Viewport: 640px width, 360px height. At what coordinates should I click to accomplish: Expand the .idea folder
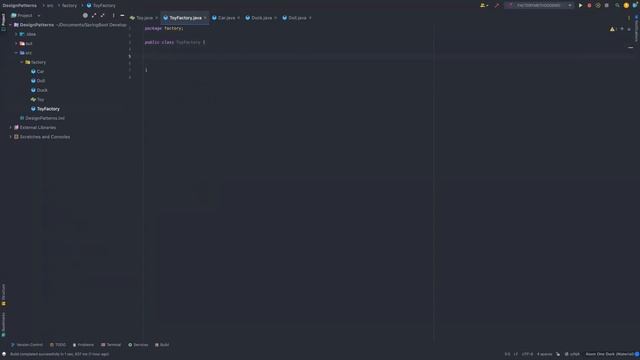point(16,34)
